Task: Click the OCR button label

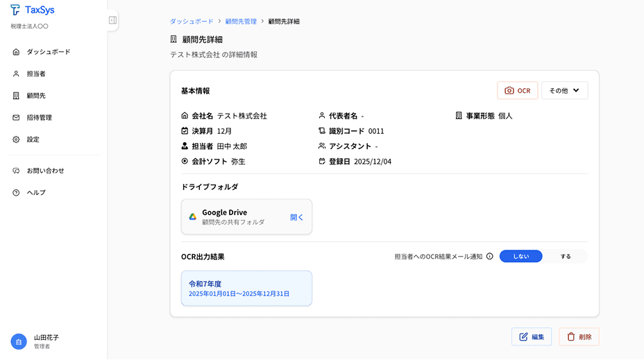Action: click(524, 91)
